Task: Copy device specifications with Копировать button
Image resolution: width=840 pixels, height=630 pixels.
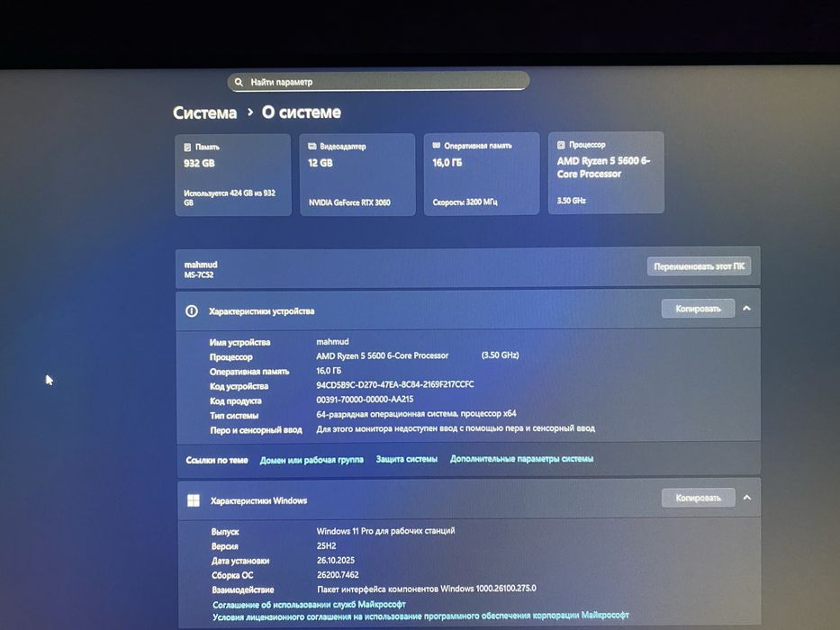Action: pos(698,309)
